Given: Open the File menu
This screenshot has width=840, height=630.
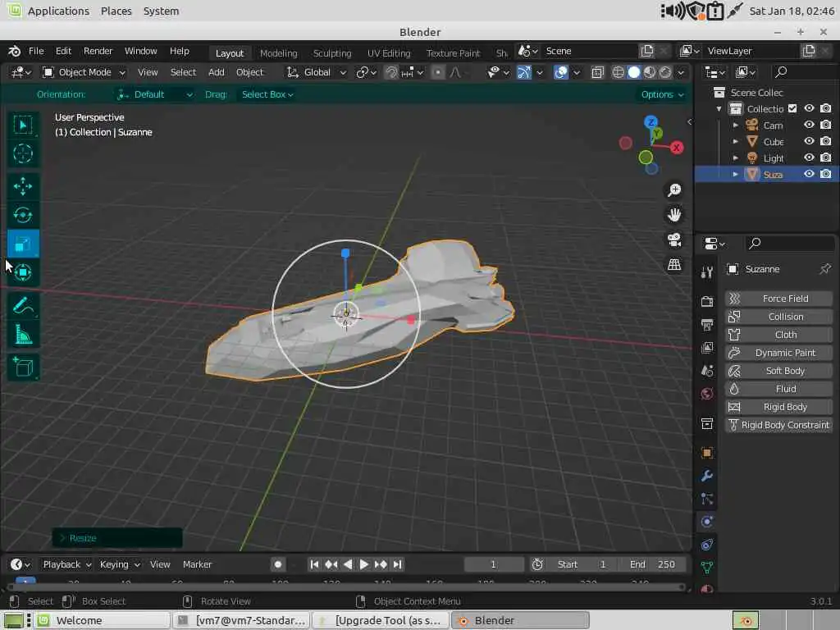Looking at the screenshot, I should click(x=36, y=51).
